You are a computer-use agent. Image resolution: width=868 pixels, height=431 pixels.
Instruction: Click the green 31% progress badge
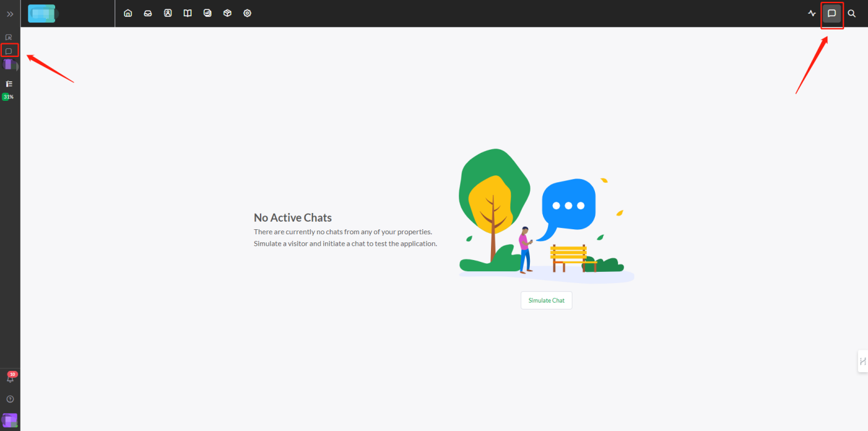click(8, 97)
